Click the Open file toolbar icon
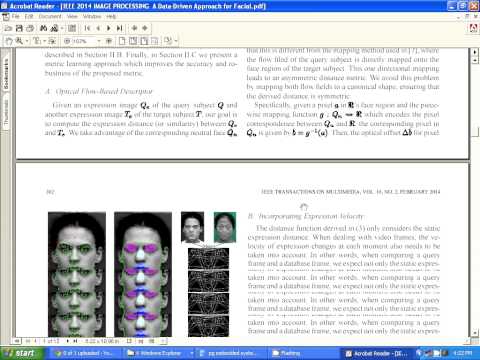The image size is (480, 360). click(x=8, y=28)
